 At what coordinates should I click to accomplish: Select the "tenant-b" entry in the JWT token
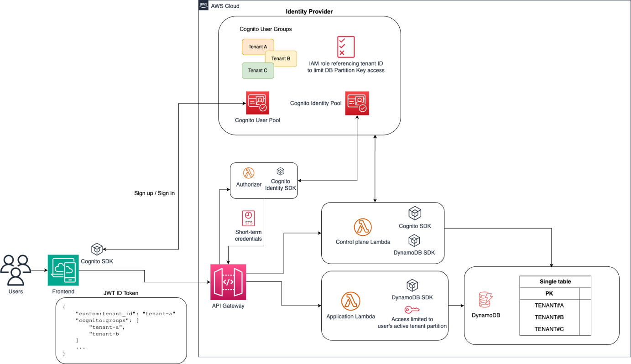pos(104,333)
